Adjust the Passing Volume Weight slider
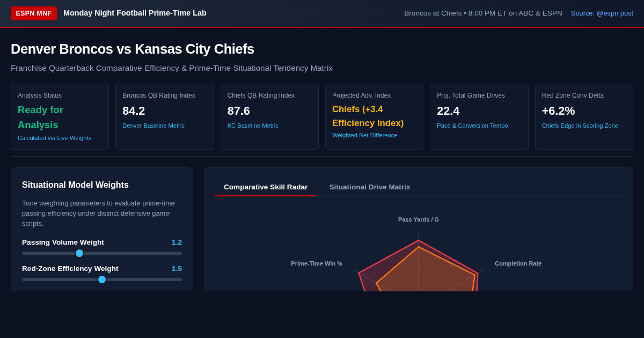The height and width of the screenshot is (338, 644). 102,253
